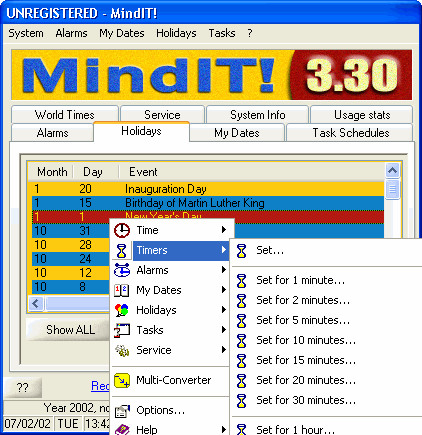The height and width of the screenshot is (435, 422).
Task: Expand the Timers submenu arrow
Action: tap(224, 250)
